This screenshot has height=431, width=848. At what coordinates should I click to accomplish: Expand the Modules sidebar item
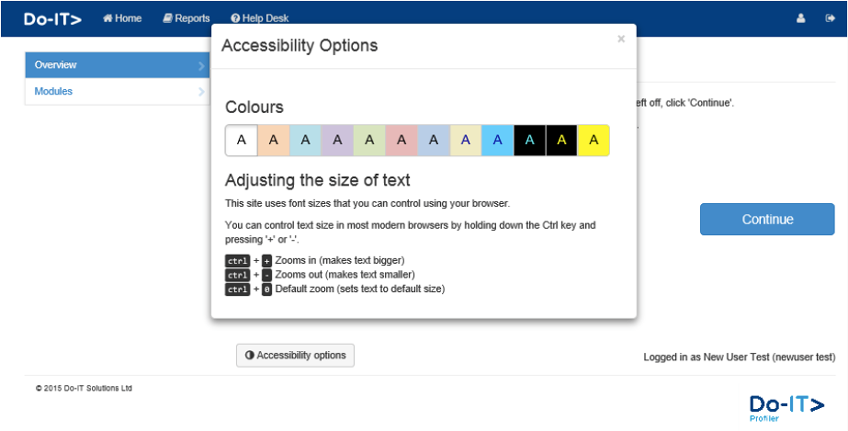pyautogui.click(x=116, y=92)
